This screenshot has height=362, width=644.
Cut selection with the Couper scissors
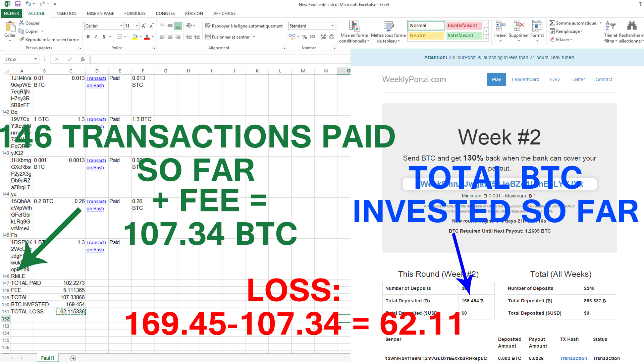(21, 23)
